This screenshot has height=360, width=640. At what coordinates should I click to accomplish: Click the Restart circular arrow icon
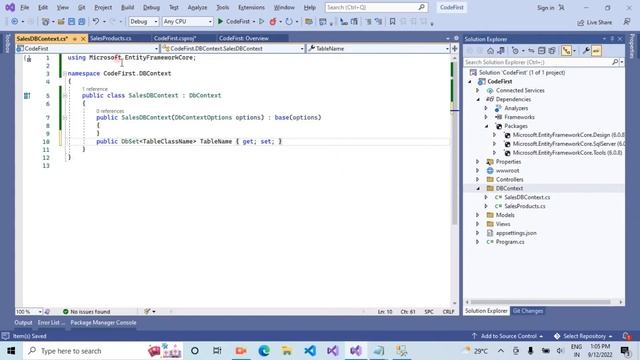click(289, 22)
